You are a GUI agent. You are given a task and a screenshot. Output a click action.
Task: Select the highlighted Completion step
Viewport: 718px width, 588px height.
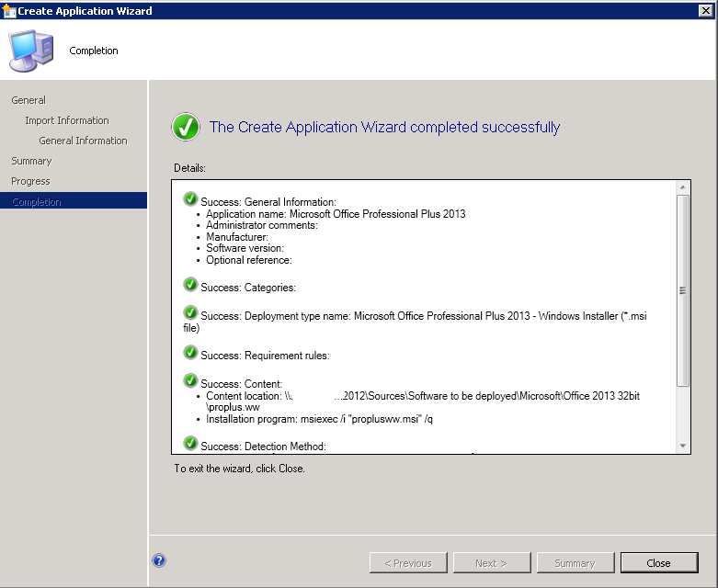click(74, 201)
